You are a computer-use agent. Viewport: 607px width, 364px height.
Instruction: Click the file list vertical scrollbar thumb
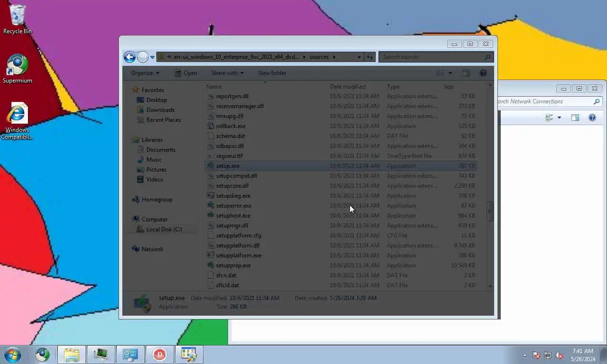[490, 211]
